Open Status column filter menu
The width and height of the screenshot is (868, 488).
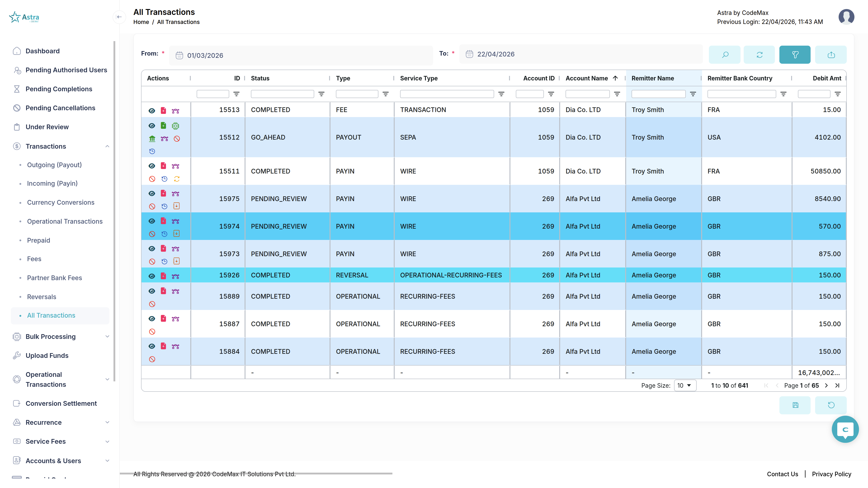tap(321, 94)
